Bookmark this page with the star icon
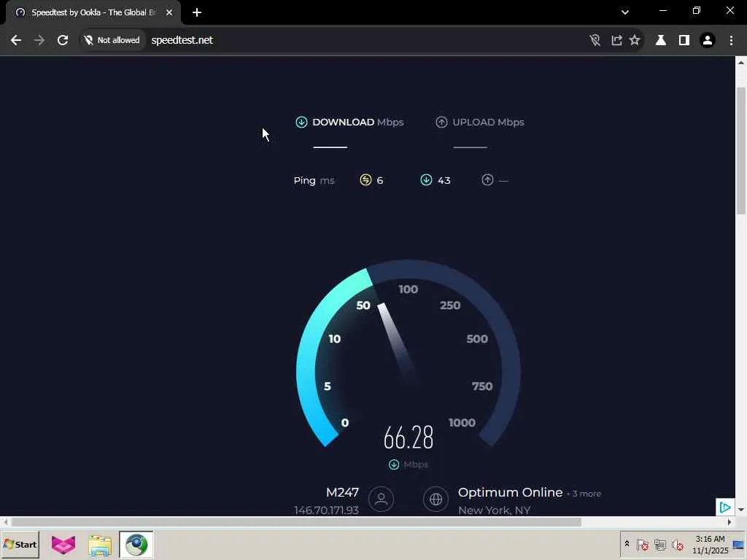747x560 pixels. click(635, 40)
